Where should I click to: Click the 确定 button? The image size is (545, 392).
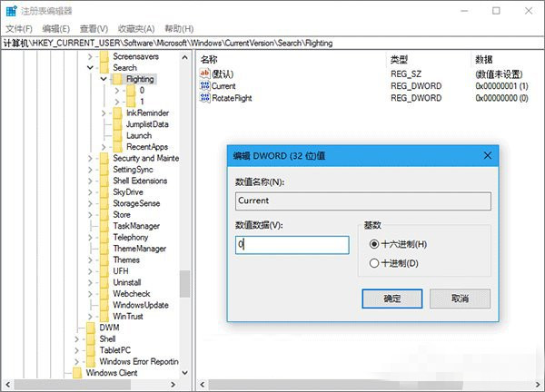coord(391,298)
